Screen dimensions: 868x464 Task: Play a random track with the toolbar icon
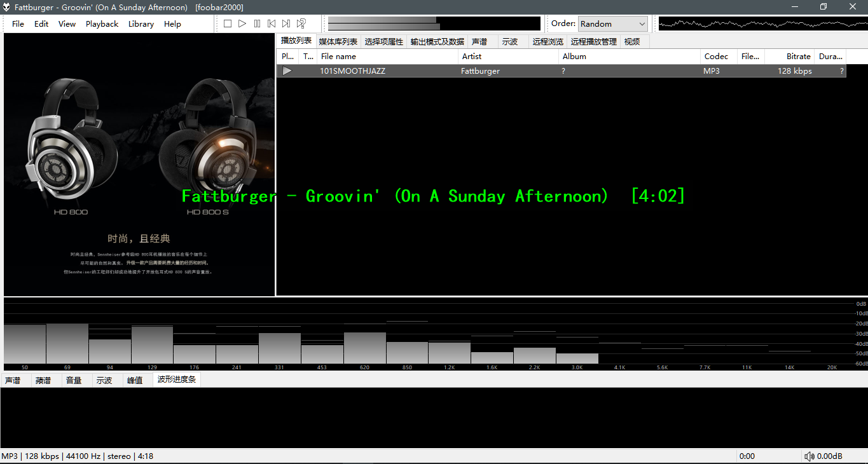pos(301,24)
